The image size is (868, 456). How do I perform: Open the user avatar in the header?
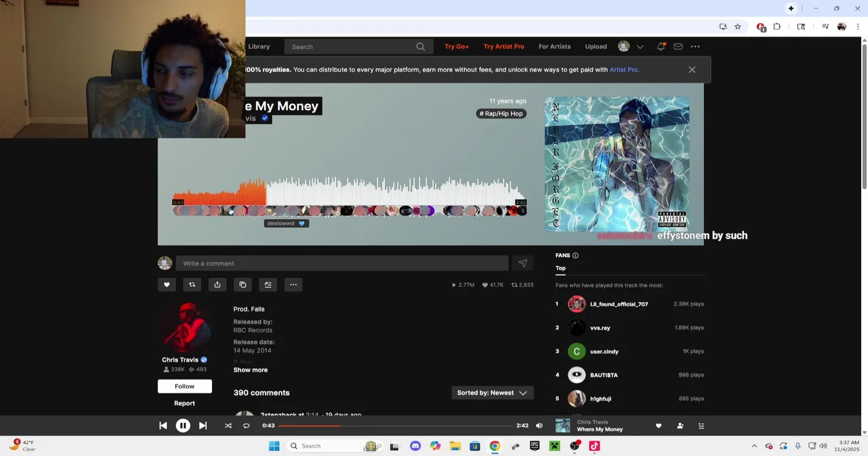tap(624, 46)
